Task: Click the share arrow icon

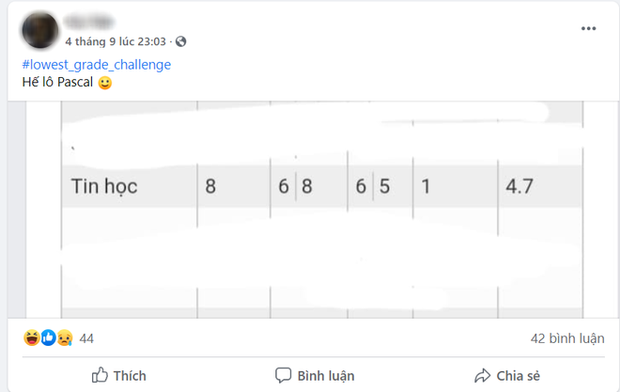Action: click(x=482, y=375)
